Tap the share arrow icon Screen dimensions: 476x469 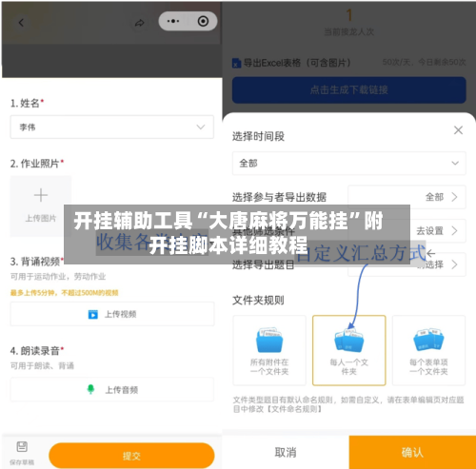(x=140, y=23)
